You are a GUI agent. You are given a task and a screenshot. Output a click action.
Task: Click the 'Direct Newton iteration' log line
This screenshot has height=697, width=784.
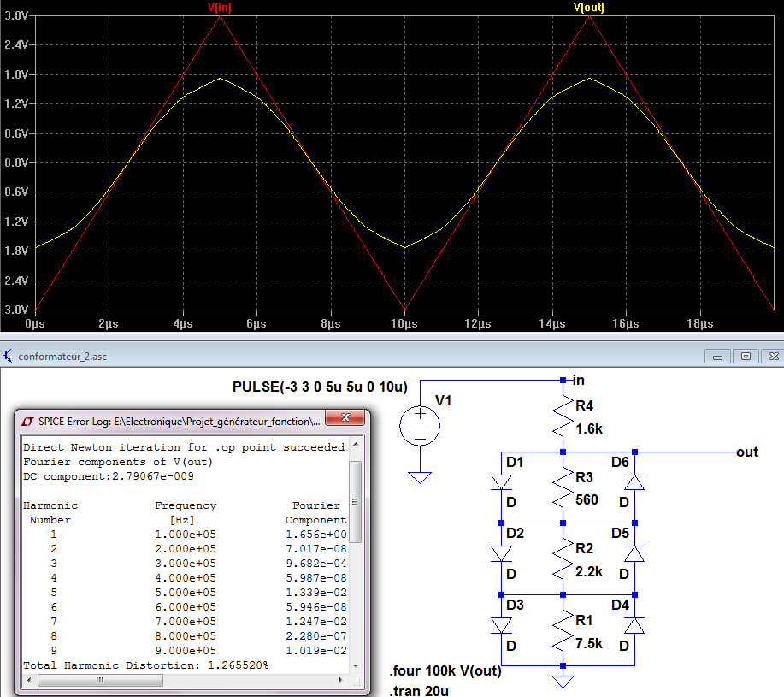184,447
